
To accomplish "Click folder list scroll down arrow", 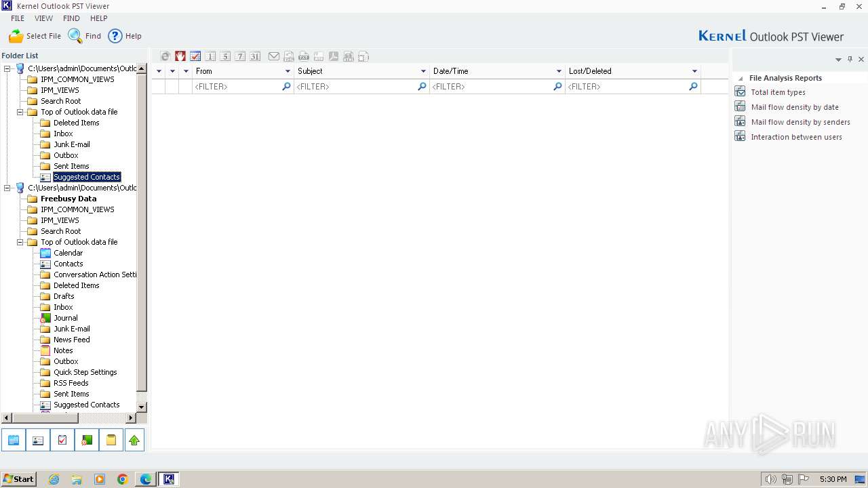I will [142, 407].
